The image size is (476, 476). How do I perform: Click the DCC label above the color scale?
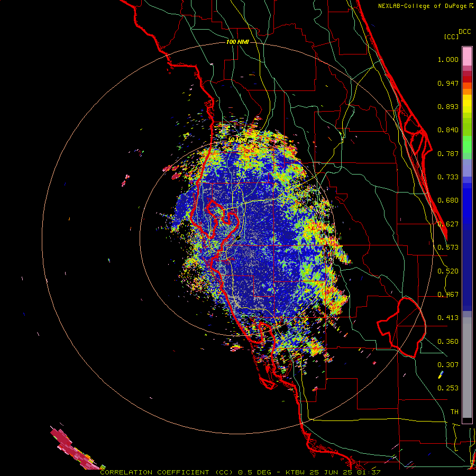(464, 32)
